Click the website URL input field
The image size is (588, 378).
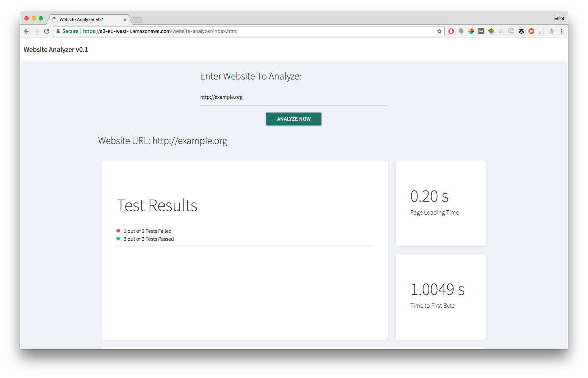[x=294, y=97]
